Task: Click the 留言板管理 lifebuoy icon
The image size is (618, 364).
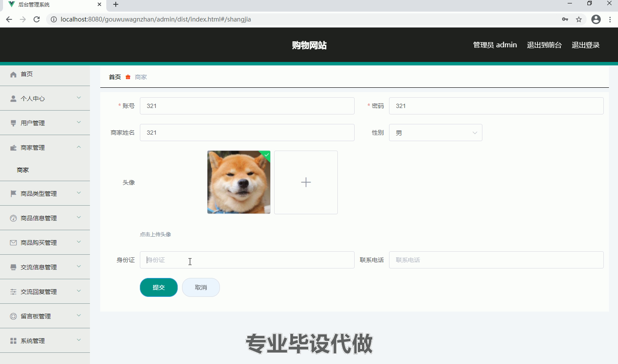Action: tap(13, 316)
